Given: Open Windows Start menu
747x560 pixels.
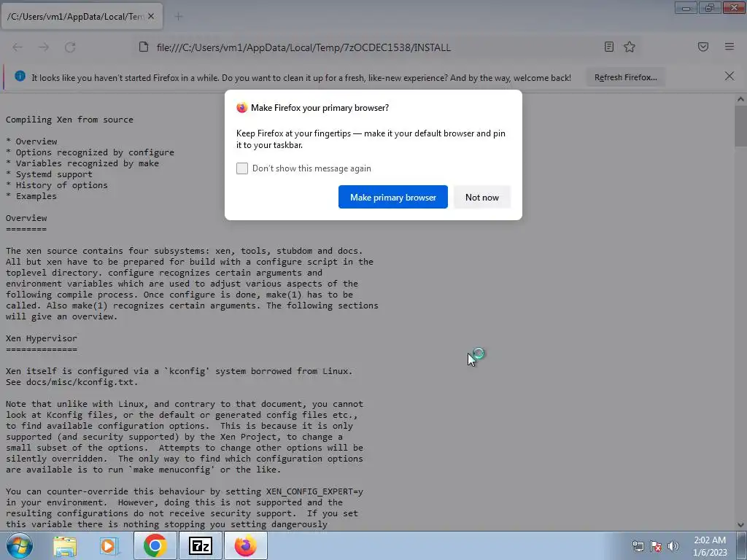Looking at the screenshot, I should tap(20, 545).
